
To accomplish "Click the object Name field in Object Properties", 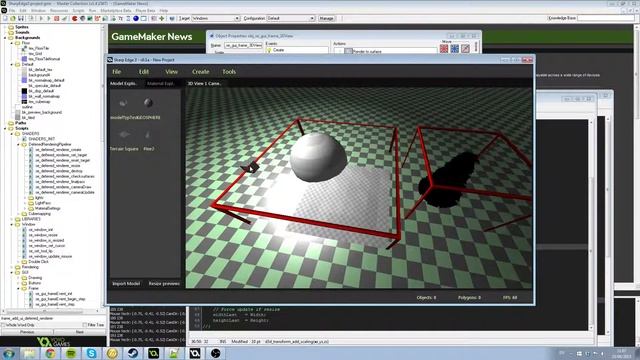I will coord(243,45).
